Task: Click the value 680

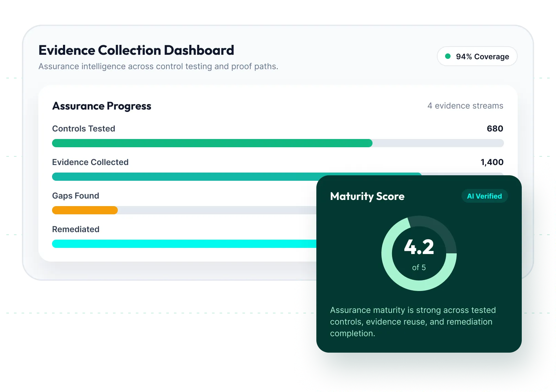Action: pos(495,129)
